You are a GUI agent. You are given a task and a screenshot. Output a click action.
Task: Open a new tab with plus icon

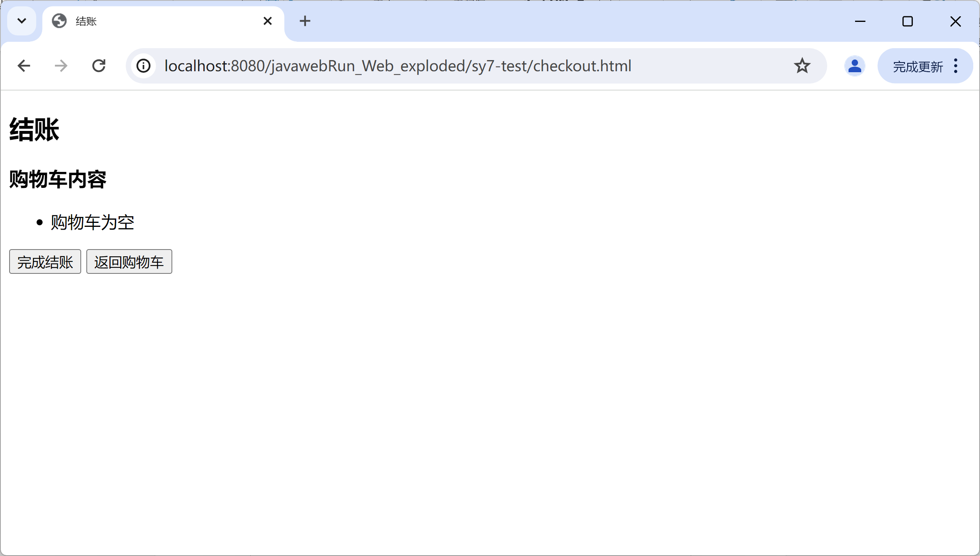(x=305, y=21)
